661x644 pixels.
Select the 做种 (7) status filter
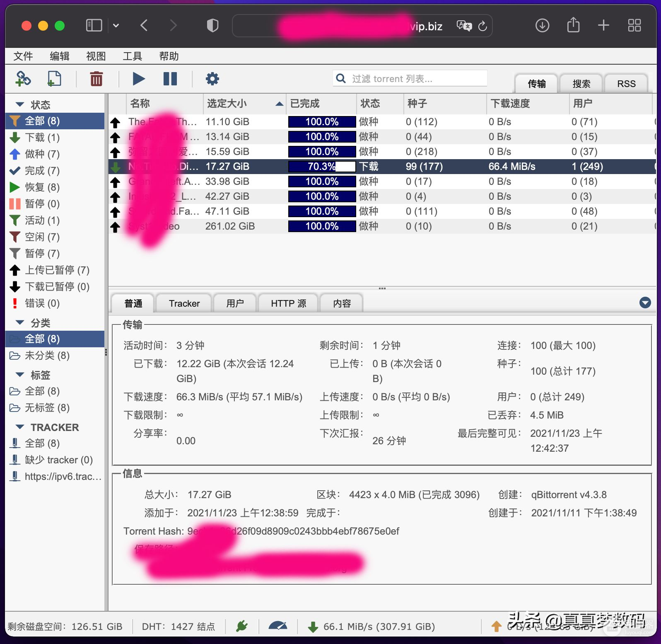tap(42, 154)
